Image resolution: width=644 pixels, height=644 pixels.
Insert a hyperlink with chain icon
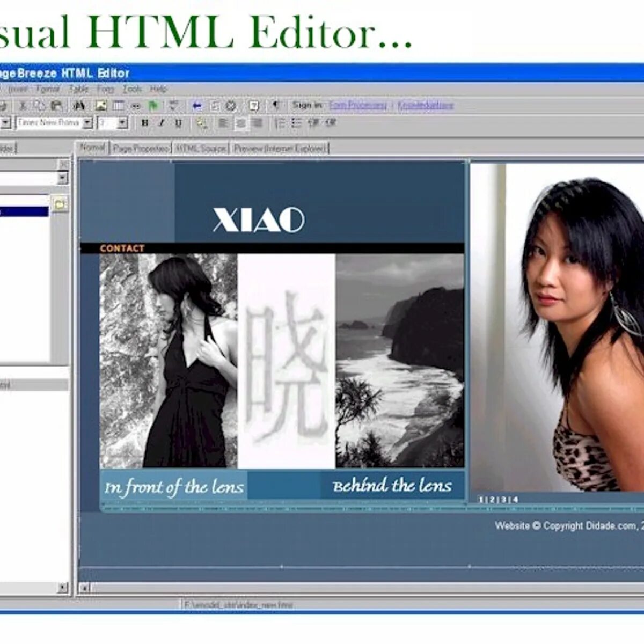click(x=136, y=106)
